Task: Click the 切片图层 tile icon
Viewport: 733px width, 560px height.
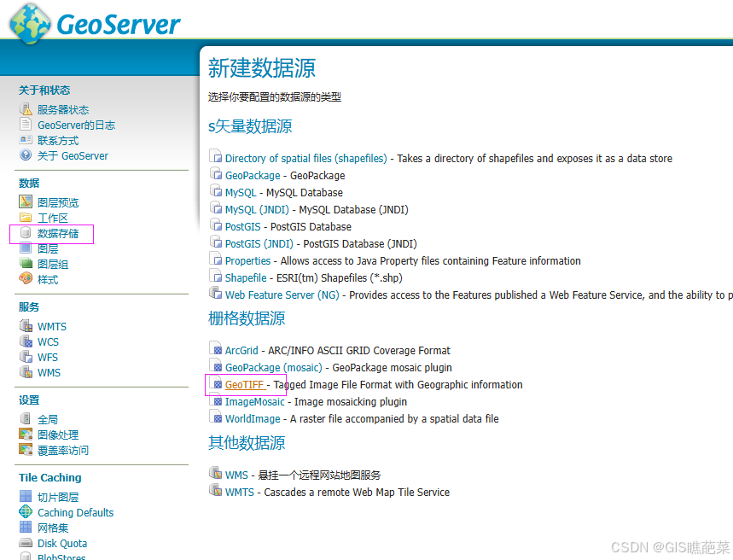Action: pyautogui.click(x=26, y=496)
